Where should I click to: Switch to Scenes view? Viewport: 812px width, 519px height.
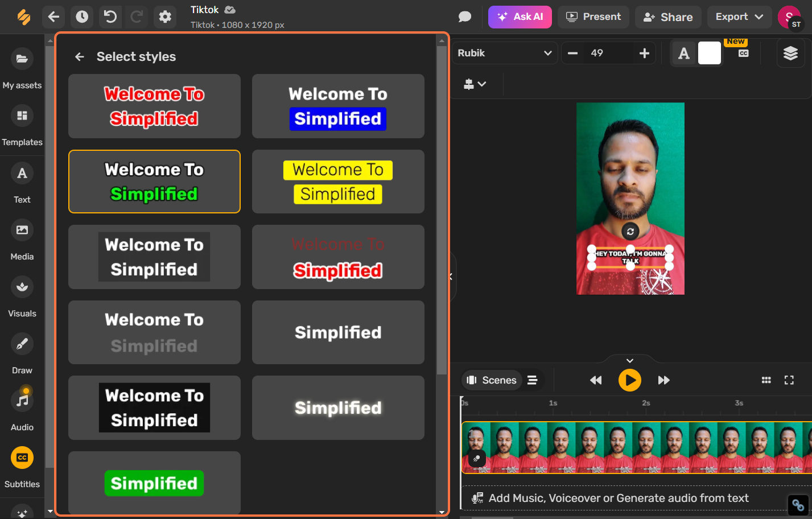(491, 380)
